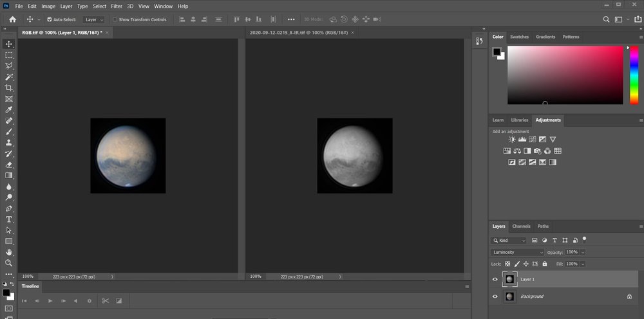
Task: Open the Luminosity blend mode dropdown
Action: point(518,252)
